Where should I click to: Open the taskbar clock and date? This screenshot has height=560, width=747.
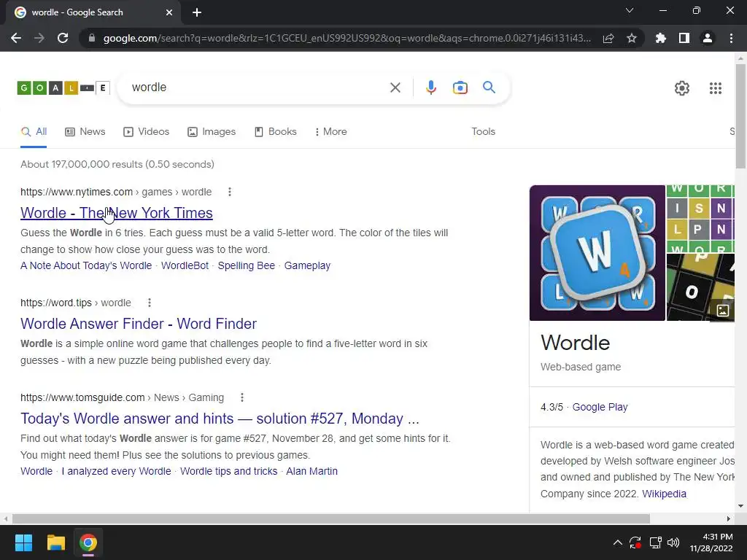[711, 542]
